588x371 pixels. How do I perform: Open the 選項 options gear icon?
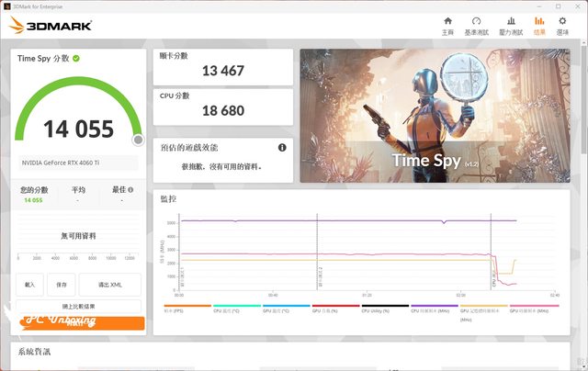click(562, 25)
